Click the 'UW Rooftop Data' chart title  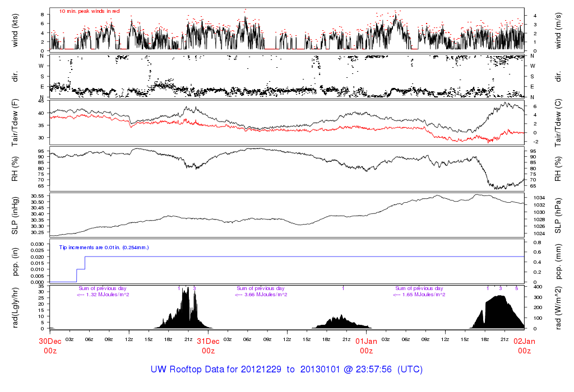pos(286,370)
